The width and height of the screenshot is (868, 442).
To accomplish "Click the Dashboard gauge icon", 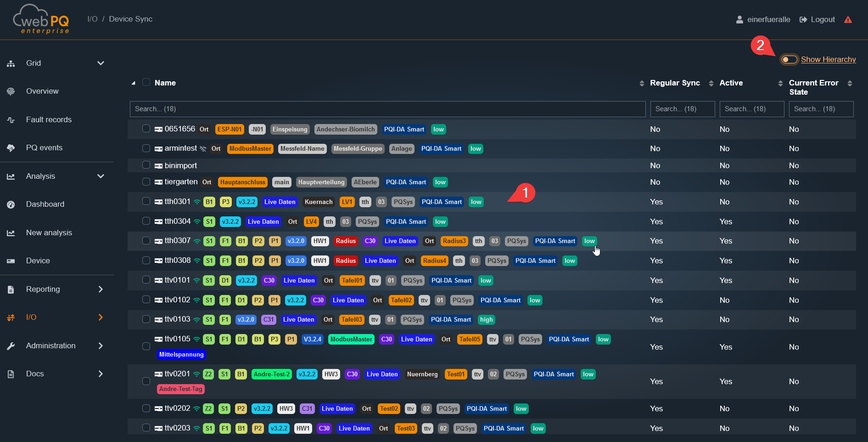I will point(11,204).
